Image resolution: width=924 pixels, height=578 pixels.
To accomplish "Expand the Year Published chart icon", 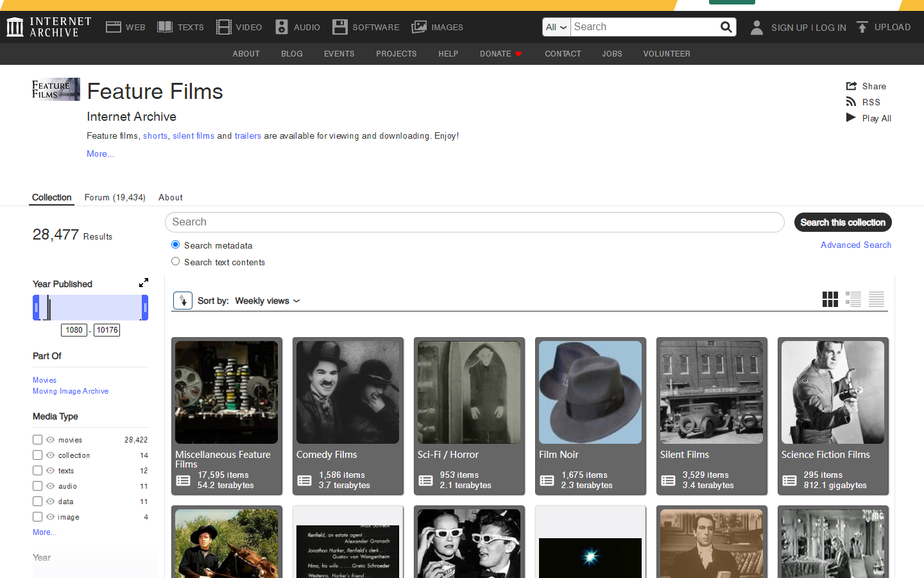I will (x=144, y=283).
